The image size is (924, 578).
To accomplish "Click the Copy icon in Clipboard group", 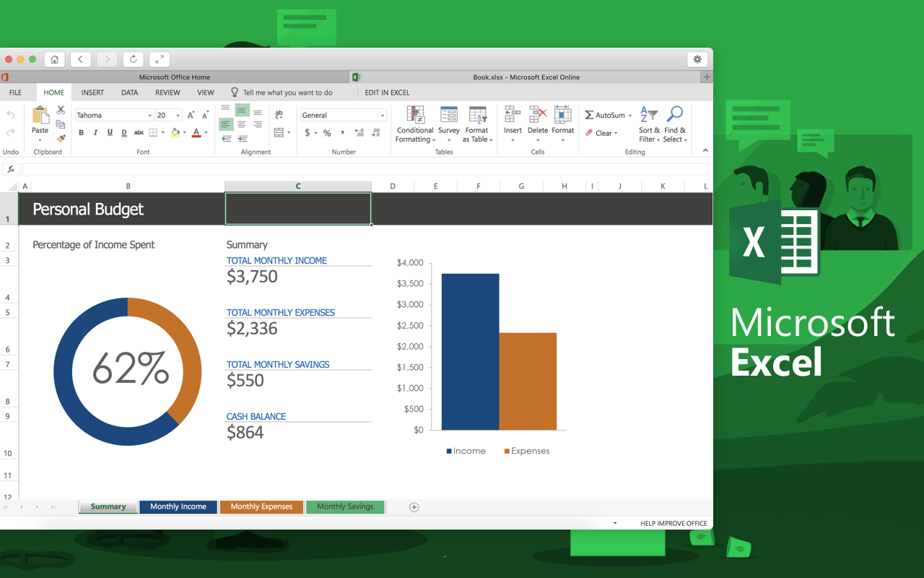I will 61,124.
